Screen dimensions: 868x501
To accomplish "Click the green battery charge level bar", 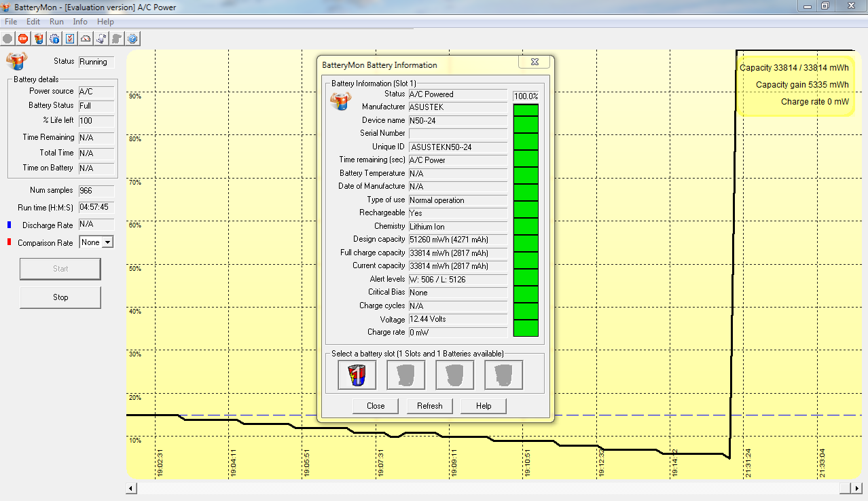I will click(526, 220).
